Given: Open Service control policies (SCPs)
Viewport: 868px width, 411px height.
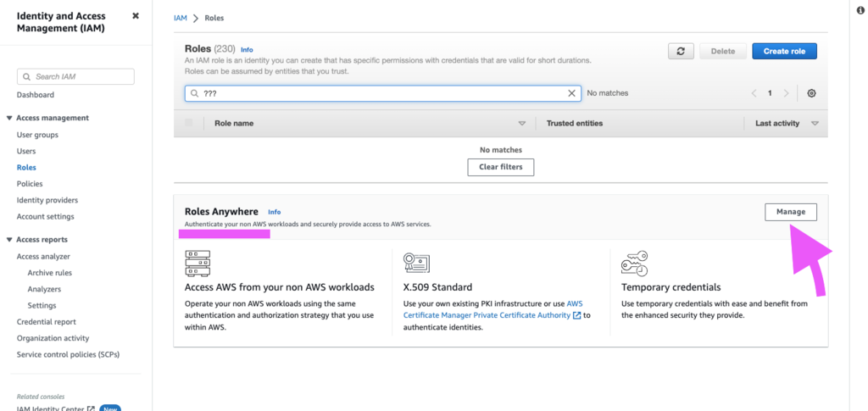Looking at the screenshot, I should 68,354.
